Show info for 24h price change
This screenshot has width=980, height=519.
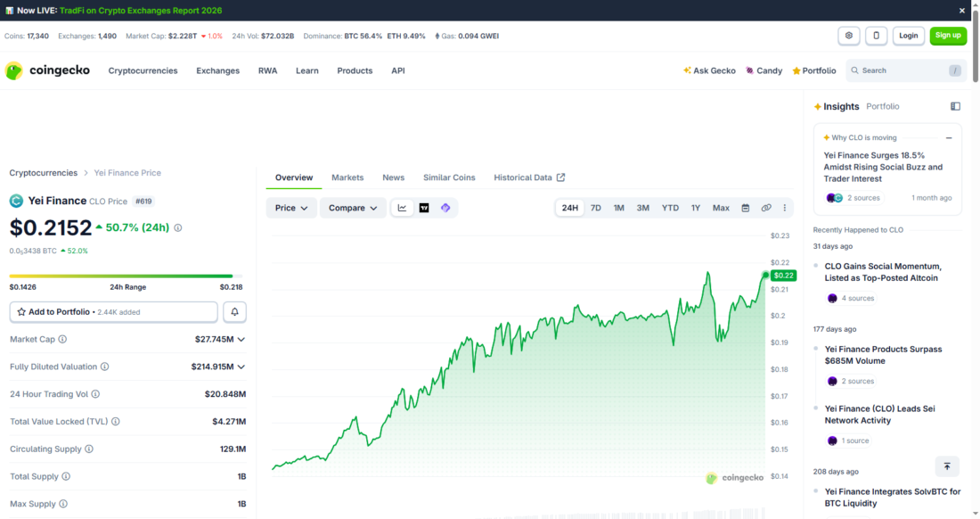pyautogui.click(x=178, y=228)
